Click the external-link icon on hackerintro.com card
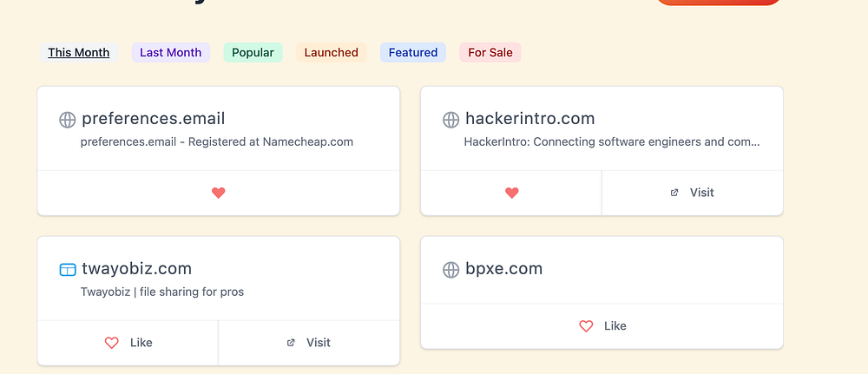The height and width of the screenshot is (374, 868). tap(674, 193)
